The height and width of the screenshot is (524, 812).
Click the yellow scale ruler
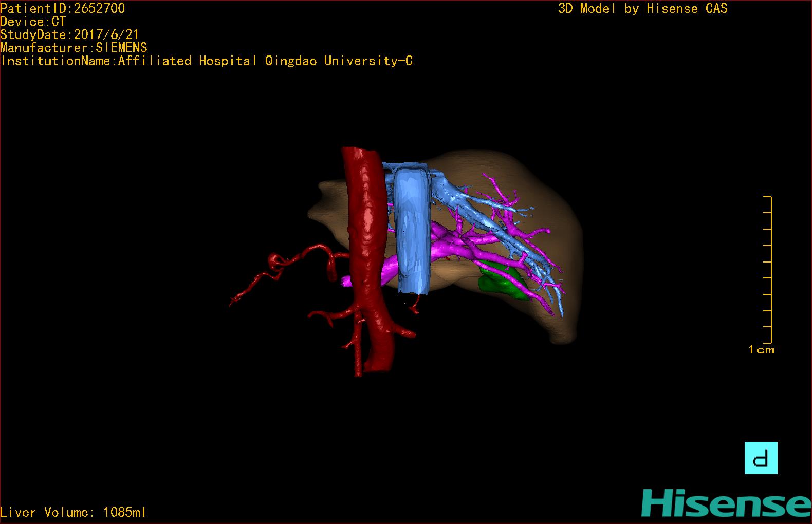pyautogui.click(x=768, y=270)
